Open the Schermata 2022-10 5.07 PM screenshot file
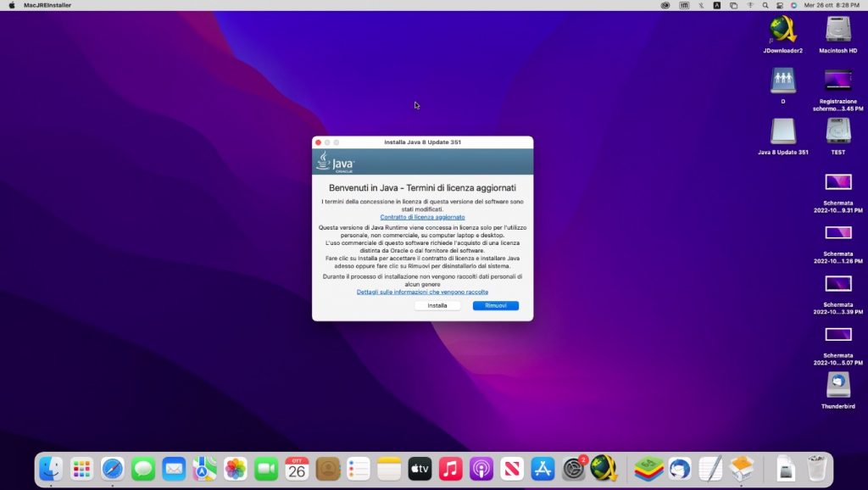Image resolution: width=868 pixels, height=490 pixels. click(x=837, y=334)
